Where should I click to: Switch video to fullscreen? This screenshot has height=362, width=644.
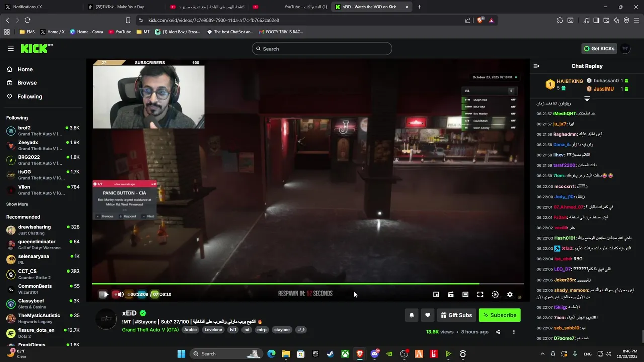click(x=480, y=294)
